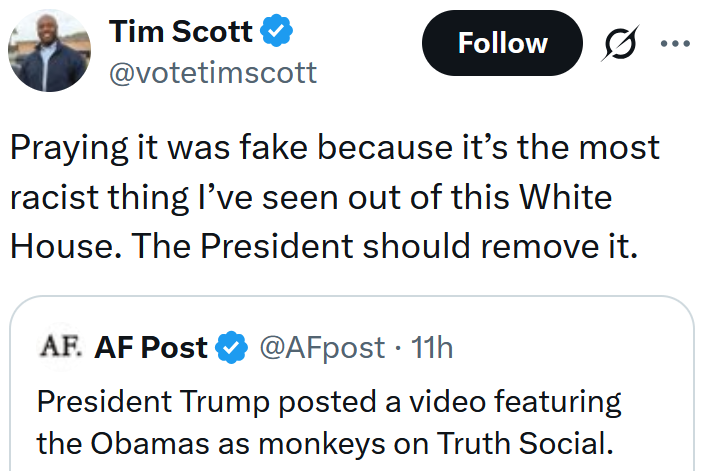705x471 pixels.
Task: Open quoted text "President Trump posted a video"
Action: pos(328,402)
